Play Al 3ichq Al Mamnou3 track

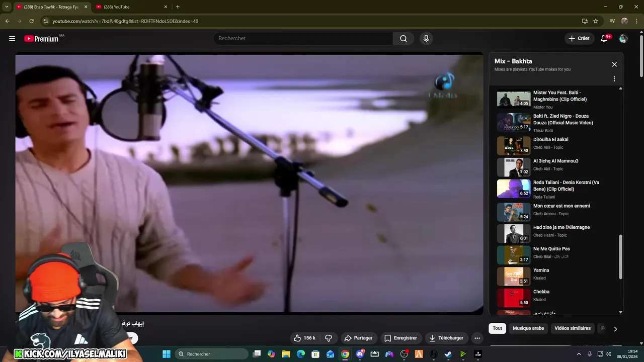tap(556, 167)
